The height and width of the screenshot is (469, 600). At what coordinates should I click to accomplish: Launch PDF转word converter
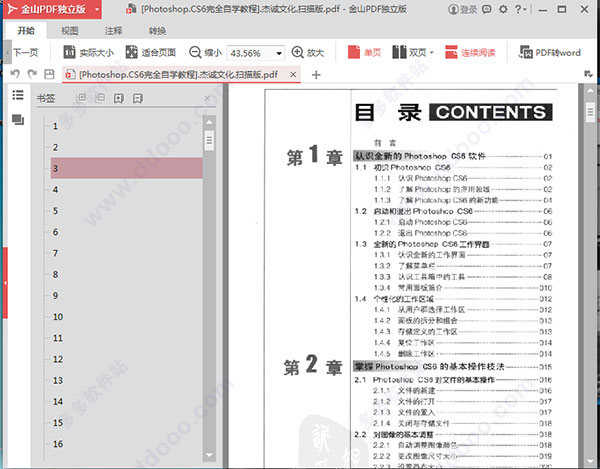pyautogui.click(x=549, y=52)
